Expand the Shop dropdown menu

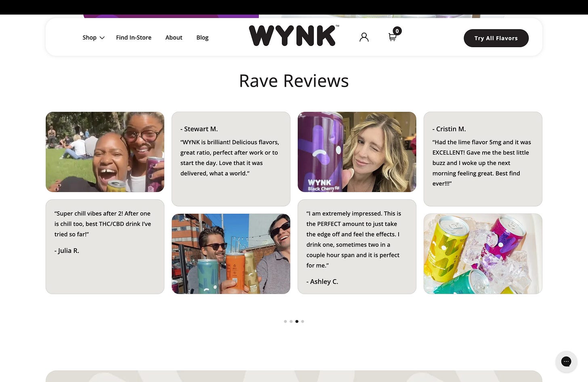93,38
